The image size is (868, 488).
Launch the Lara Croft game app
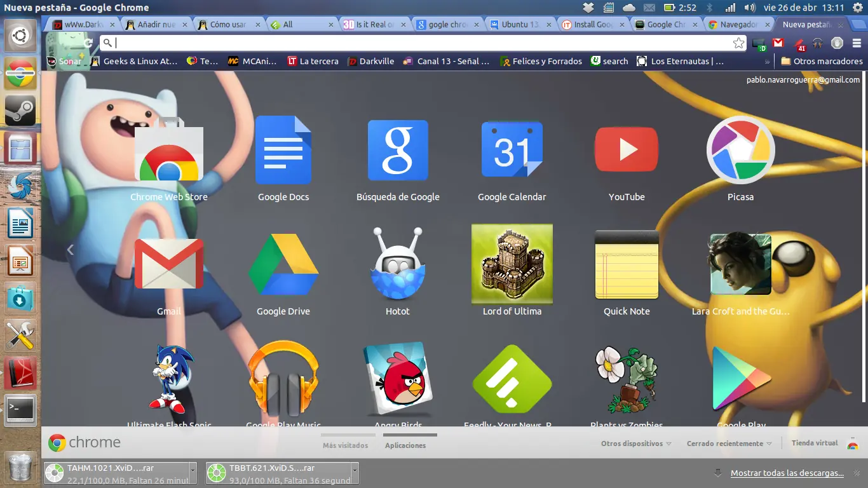point(741,264)
